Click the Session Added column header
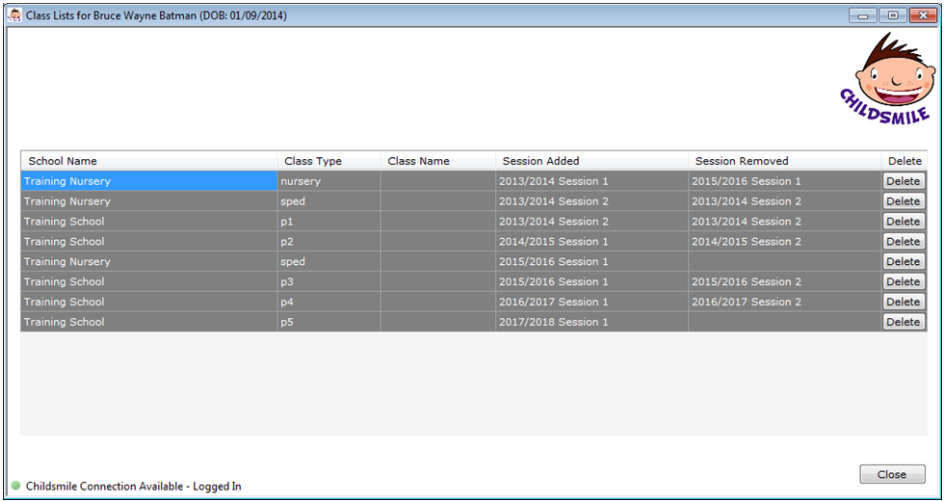 (x=591, y=161)
